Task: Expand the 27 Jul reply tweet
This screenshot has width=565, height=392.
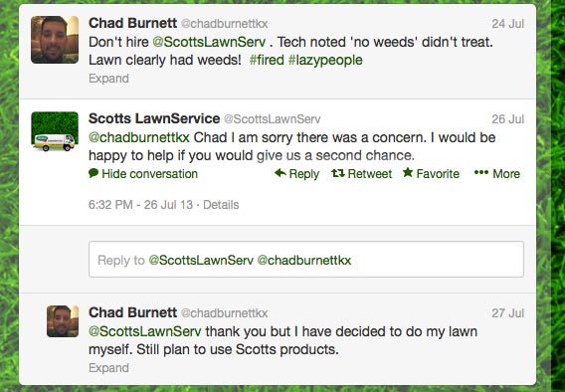Action: coord(108,368)
